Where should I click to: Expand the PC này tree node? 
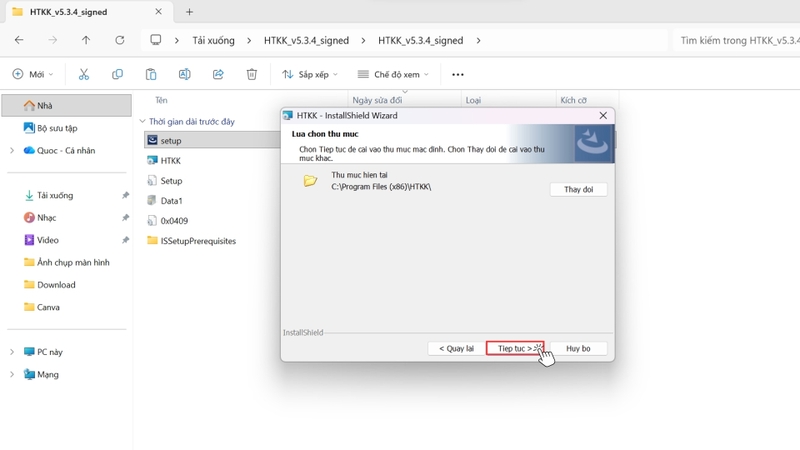12,352
